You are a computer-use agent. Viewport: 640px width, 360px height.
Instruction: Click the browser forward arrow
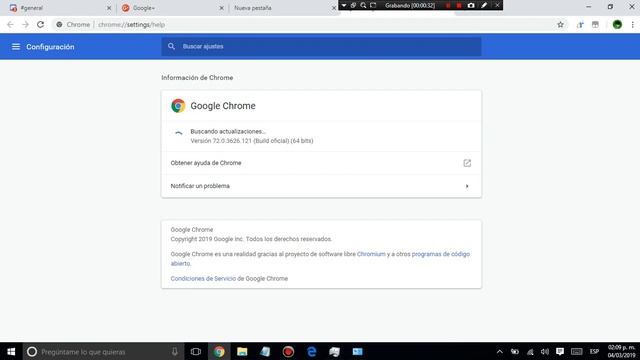(25, 24)
